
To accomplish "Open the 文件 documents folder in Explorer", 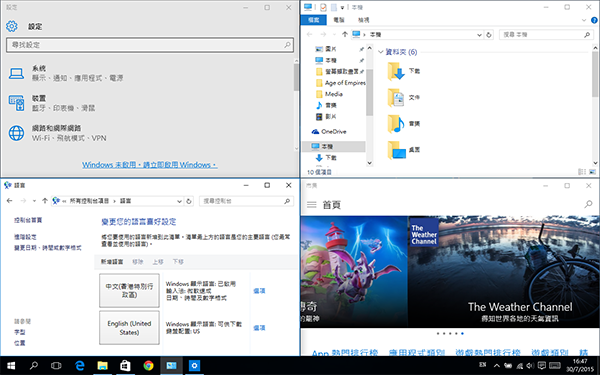I will click(x=396, y=98).
